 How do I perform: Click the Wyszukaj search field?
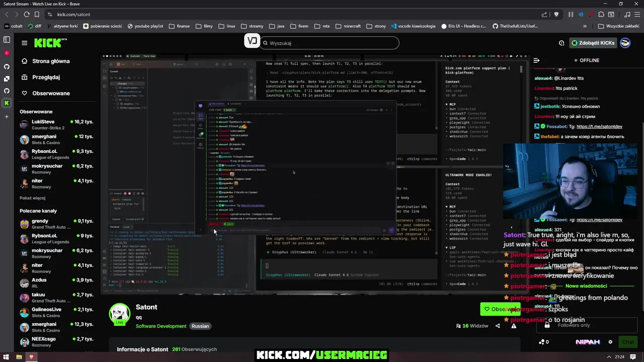(330, 43)
